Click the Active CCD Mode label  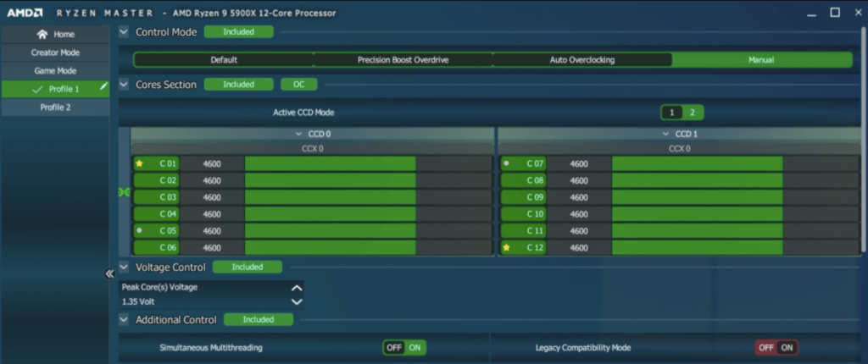303,113
